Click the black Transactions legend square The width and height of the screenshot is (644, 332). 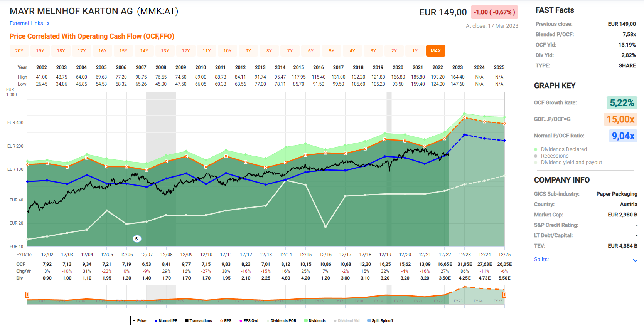click(187, 321)
